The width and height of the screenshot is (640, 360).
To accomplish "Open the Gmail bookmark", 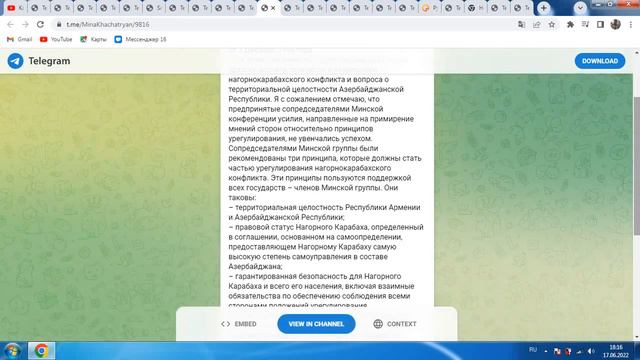I will [x=20, y=39].
